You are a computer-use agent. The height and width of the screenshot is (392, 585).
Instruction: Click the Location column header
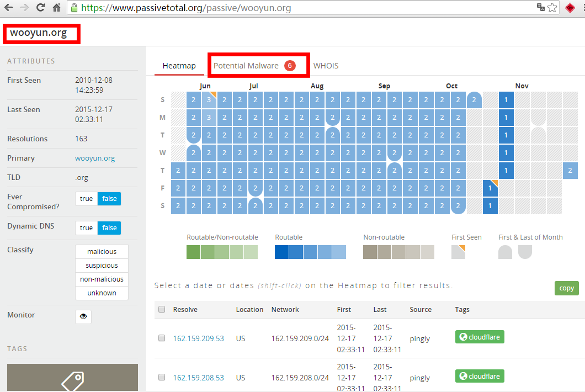[x=249, y=310]
